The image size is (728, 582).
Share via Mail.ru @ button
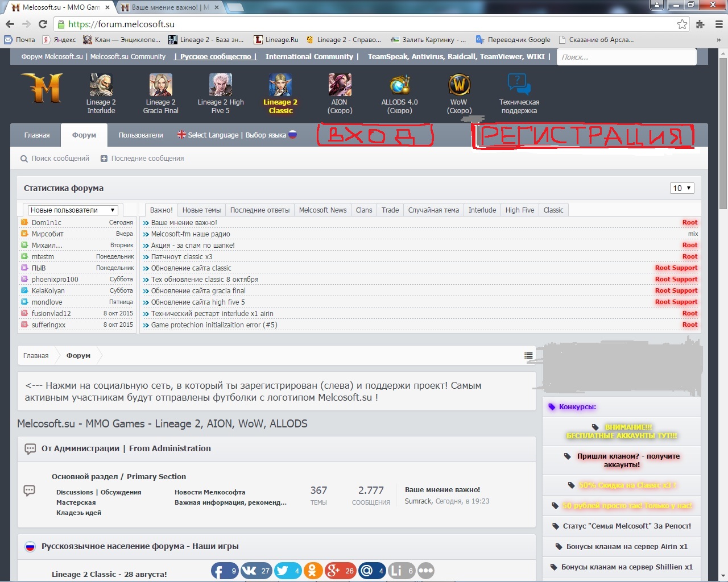373,571
